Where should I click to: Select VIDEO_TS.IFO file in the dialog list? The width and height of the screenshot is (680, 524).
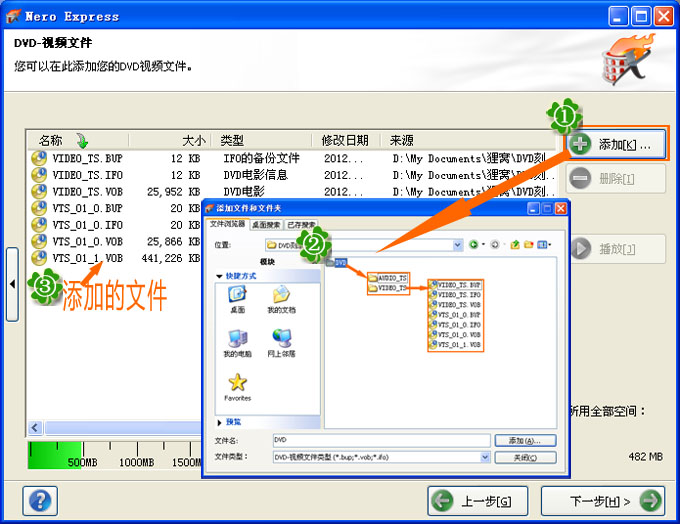[x=455, y=295]
